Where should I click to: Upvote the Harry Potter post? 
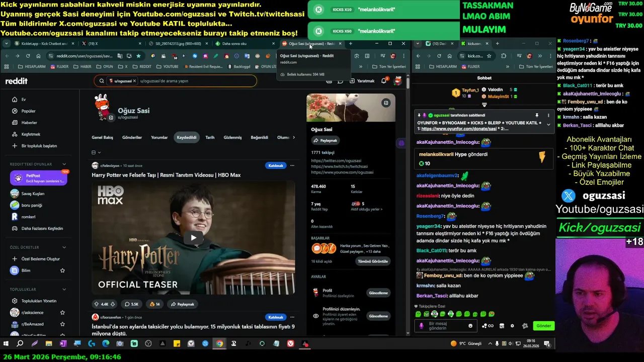click(97, 304)
